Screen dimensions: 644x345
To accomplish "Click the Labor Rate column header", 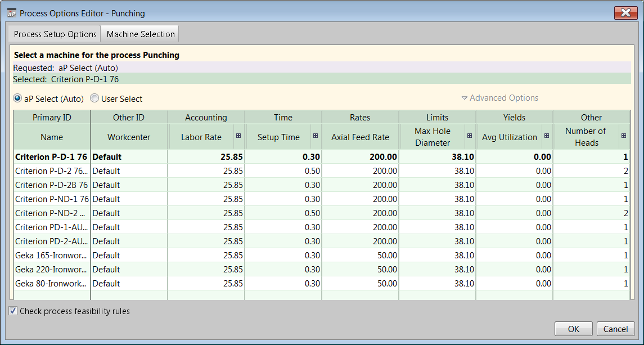I will pos(201,137).
